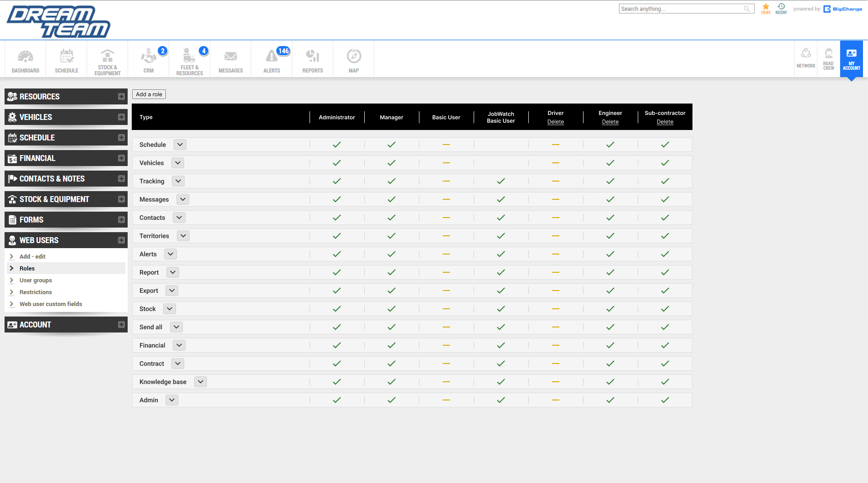This screenshot has width=868, height=483.
Task: Open User groups menu item
Action: click(36, 280)
